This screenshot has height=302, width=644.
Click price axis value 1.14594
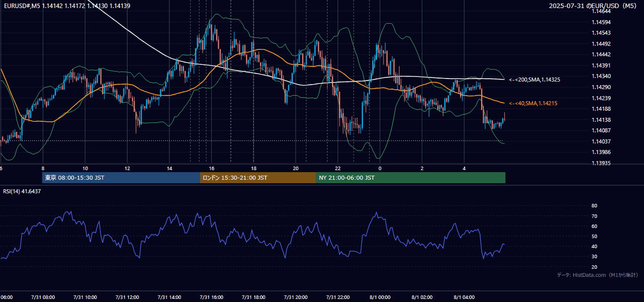pos(601,22)
